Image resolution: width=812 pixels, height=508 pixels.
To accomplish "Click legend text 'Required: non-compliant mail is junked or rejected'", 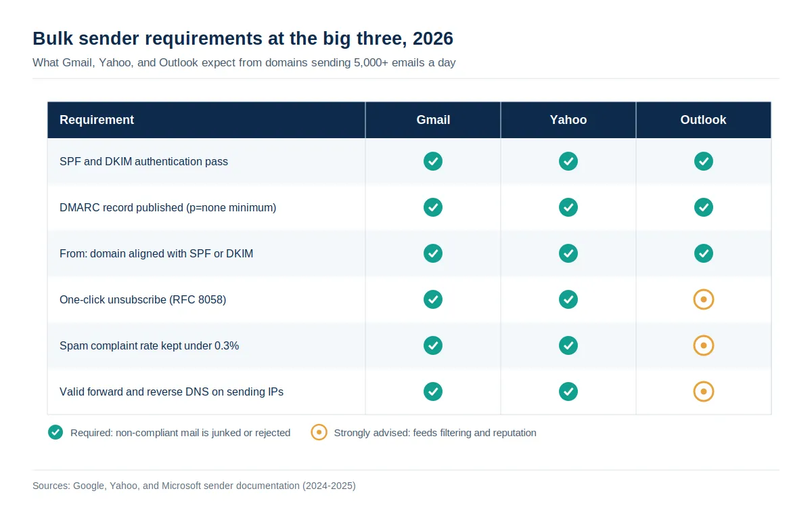I will [180, 433].
